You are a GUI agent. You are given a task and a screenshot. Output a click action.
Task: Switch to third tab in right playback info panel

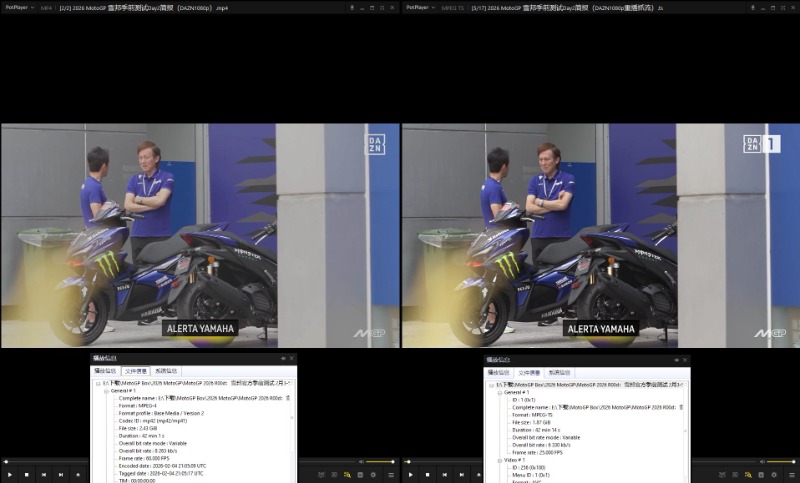coord(562,372)
